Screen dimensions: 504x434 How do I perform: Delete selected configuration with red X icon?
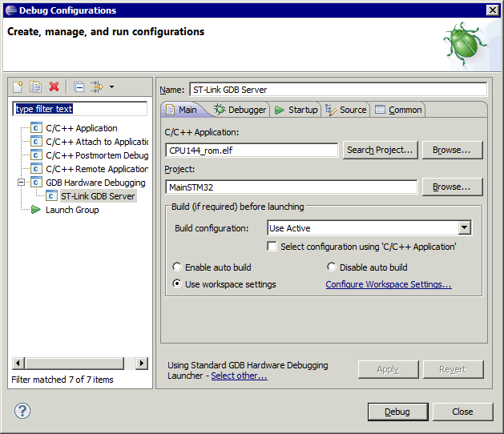[x=54, y=86]
